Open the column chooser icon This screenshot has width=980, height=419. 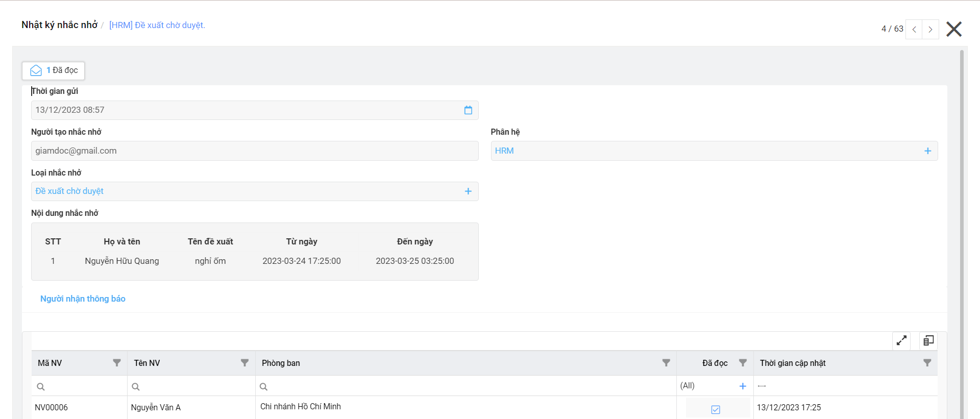(928, 340)
